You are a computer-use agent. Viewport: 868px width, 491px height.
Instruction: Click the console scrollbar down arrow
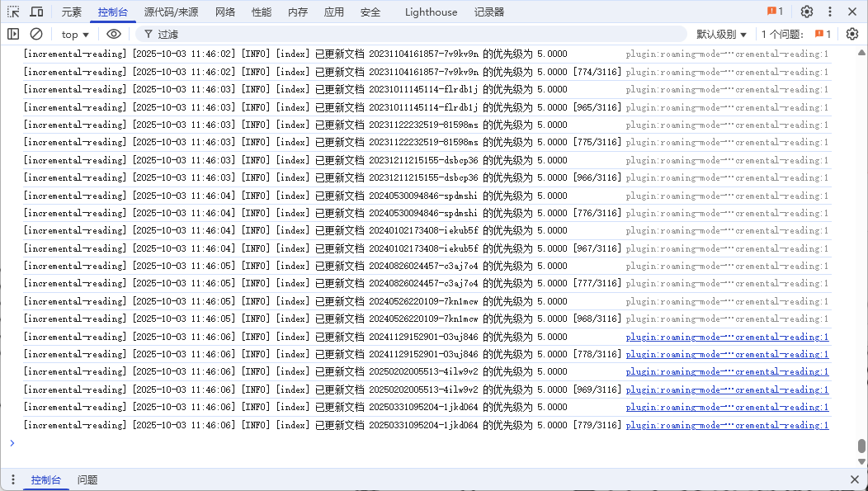tap(861, 461)
